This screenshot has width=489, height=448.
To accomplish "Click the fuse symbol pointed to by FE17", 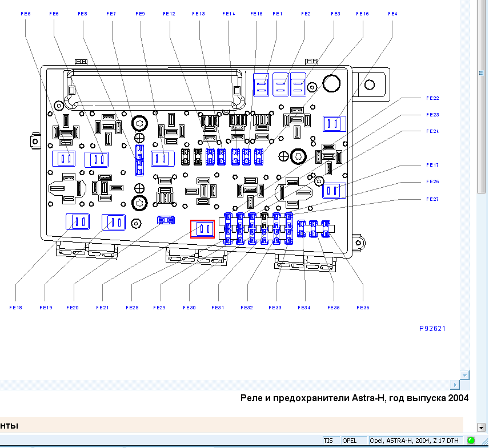I will 334,191.
